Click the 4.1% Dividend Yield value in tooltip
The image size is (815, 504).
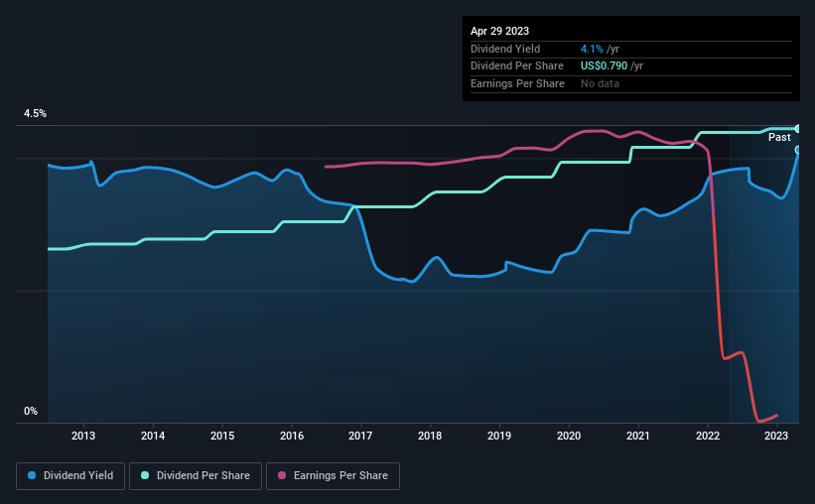(x=592, y=49)
